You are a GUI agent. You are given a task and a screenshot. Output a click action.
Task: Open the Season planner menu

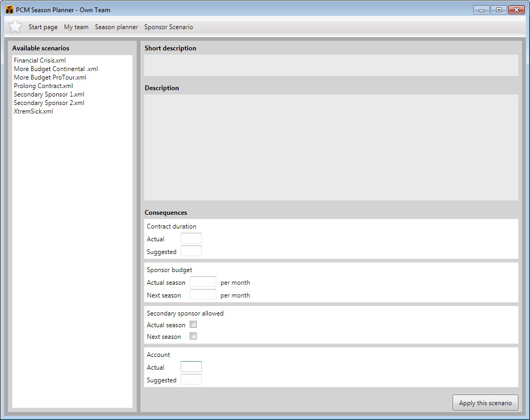[x=116, y=27]
